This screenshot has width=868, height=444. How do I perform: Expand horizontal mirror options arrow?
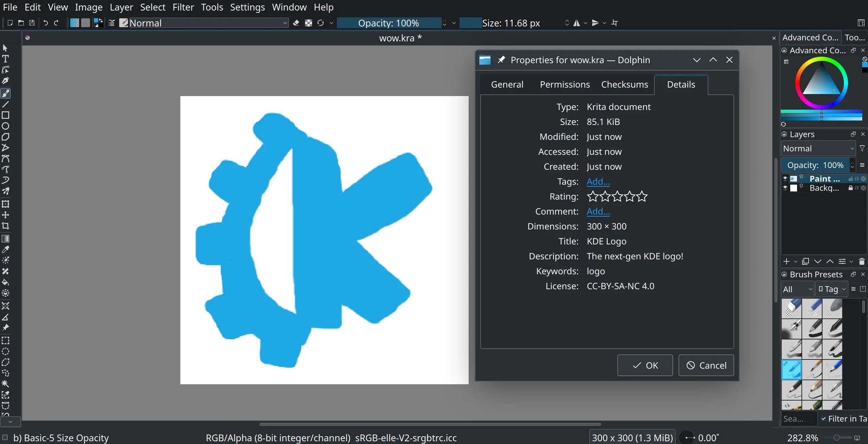[x=585, y=23]
